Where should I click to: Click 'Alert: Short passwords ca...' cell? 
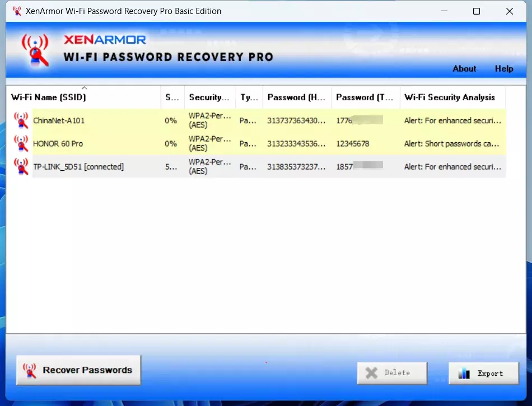click(x=451, y=143)
